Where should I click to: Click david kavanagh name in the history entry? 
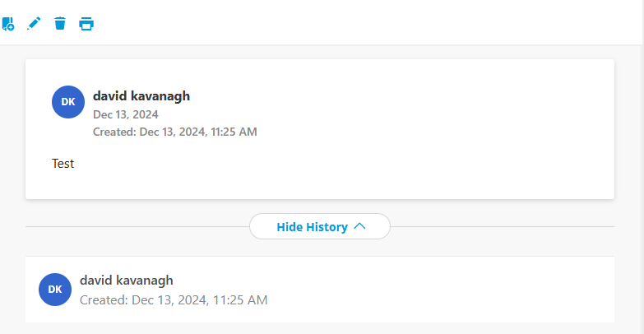click(127, 280)
